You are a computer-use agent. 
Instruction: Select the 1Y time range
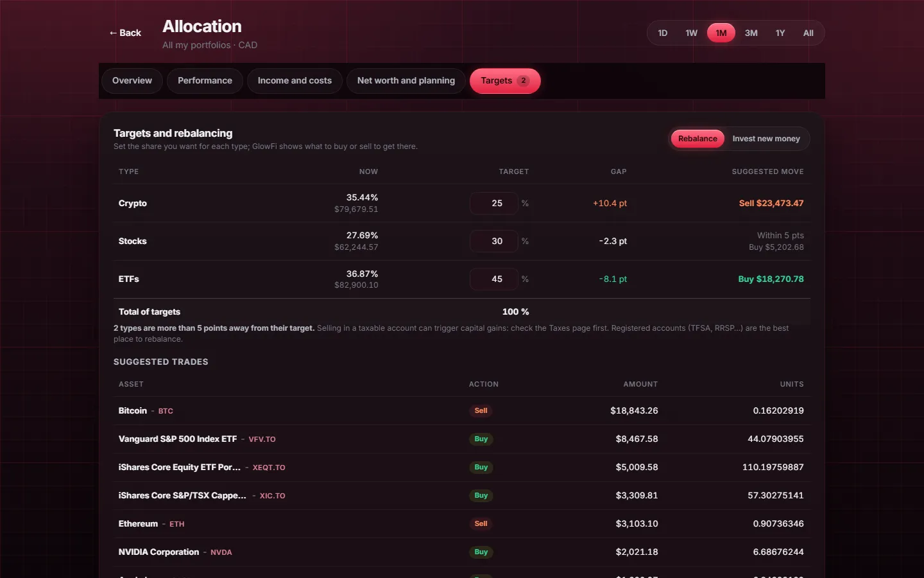780,33
